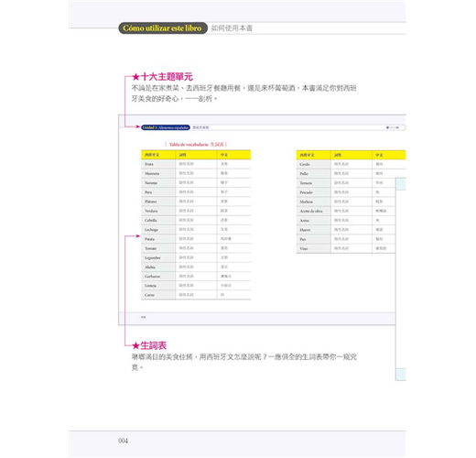Select the Pescado cell in right table

tap(313, 192)
